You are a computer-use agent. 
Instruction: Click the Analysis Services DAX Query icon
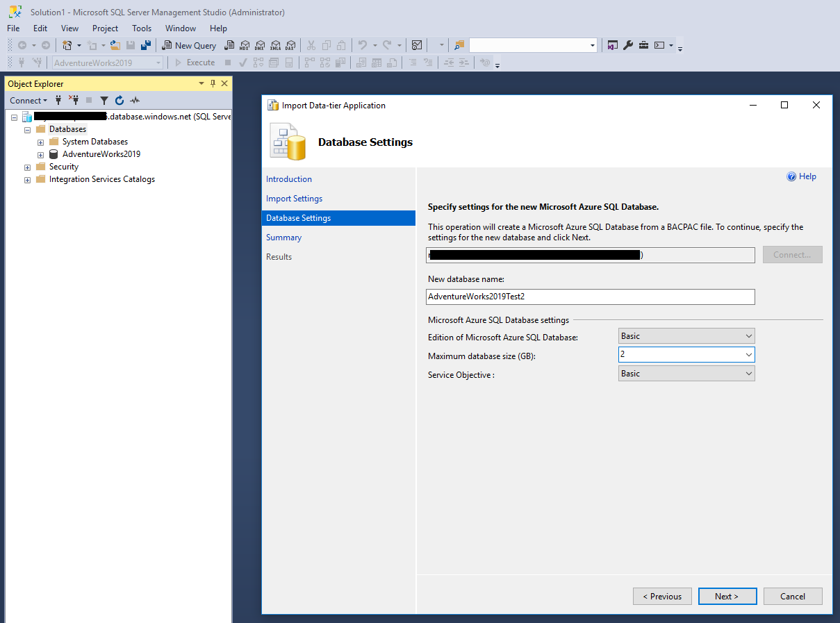point(290,45)
